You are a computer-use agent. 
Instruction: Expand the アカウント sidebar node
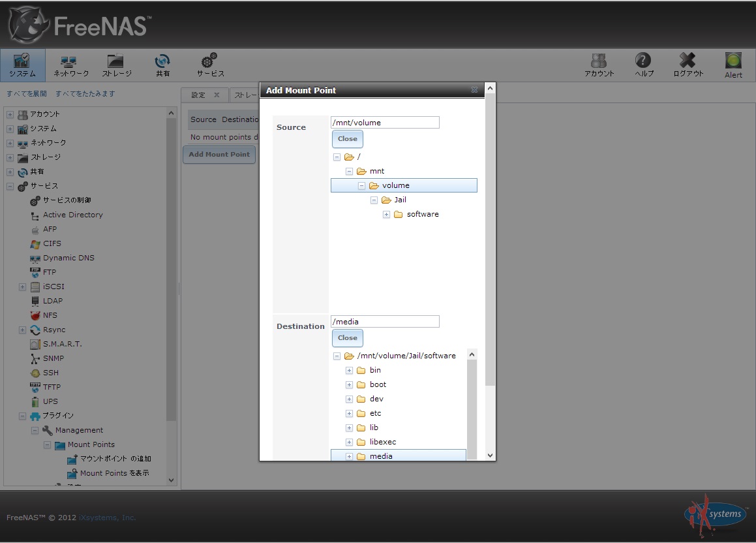pyautogui.click(x=10, y=115)
